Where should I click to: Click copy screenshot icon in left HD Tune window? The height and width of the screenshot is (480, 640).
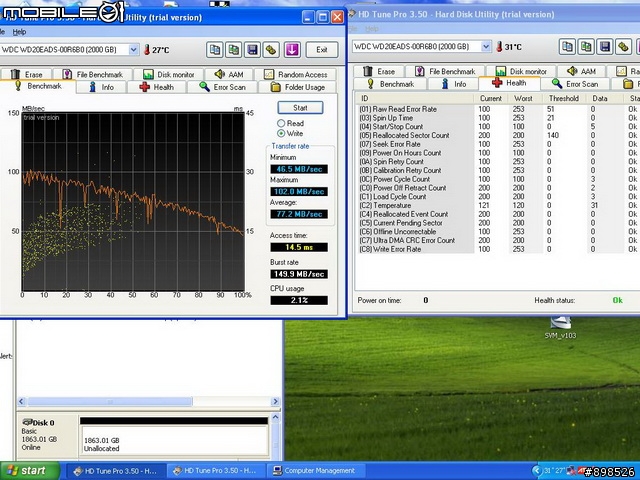233,50
